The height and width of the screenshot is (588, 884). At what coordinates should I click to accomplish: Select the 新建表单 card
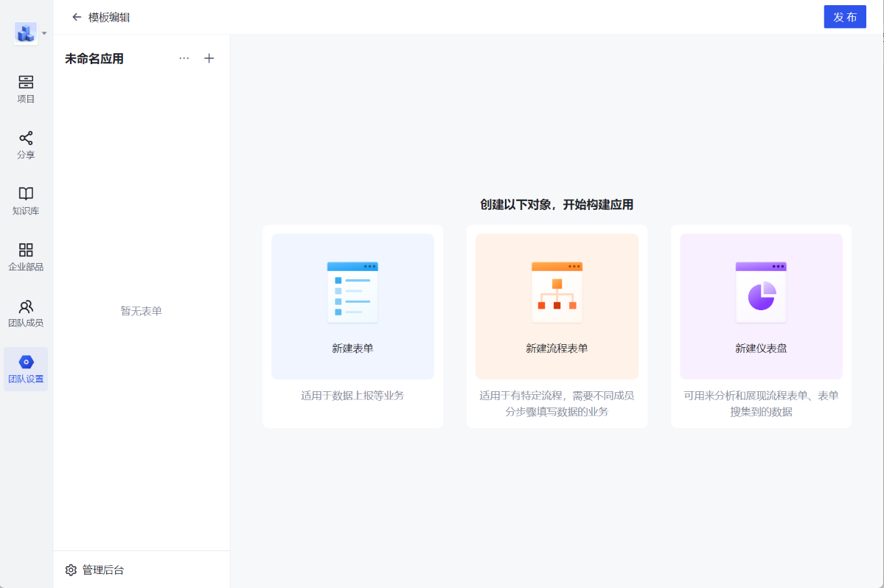point(352,307)
